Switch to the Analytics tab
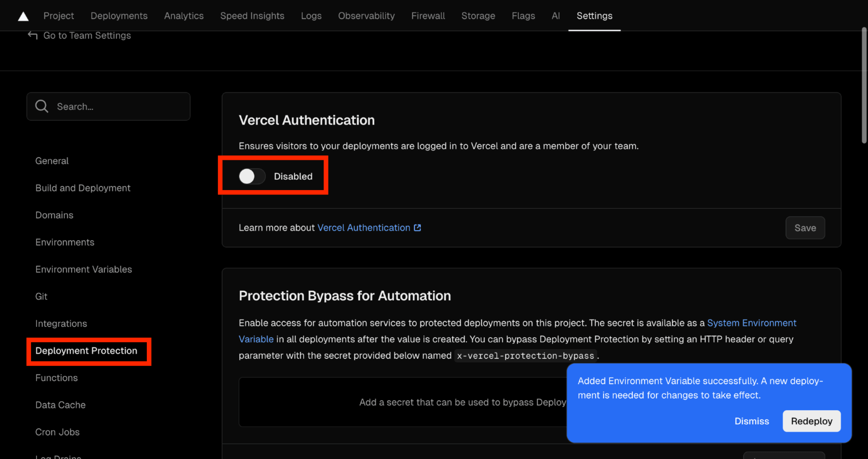 click(184, 16)
